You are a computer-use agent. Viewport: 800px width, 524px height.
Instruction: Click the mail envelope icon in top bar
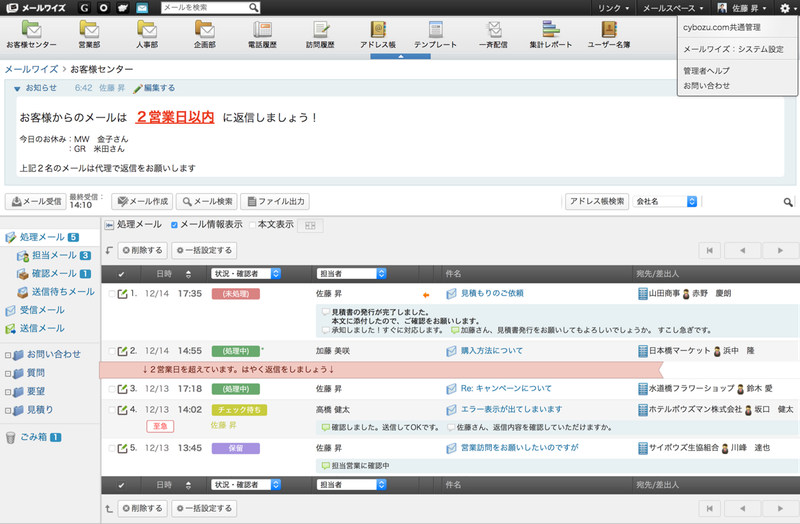click(142, 8)
